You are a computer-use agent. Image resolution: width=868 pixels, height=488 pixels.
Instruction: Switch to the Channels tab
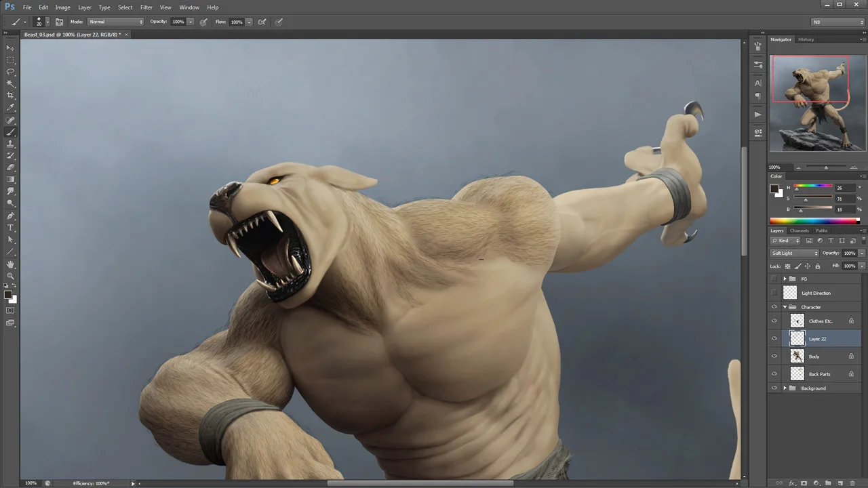click(x=799, y=230)
